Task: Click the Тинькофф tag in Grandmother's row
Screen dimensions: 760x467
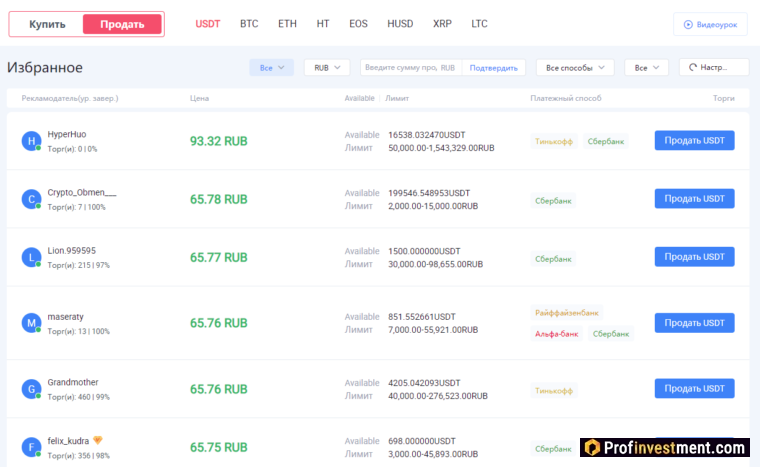Action: 554,390
